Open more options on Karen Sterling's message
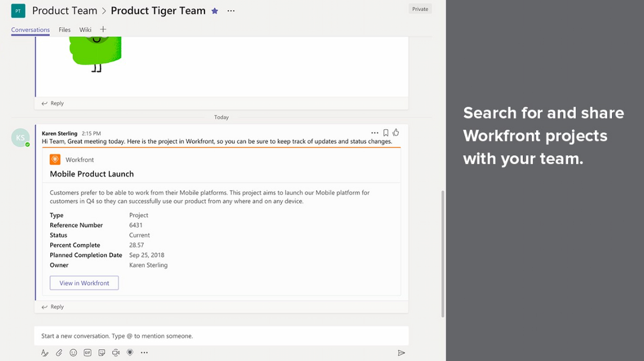Image resolution: width=644 pixels, height=361 pixels. click(x=375, y=133)
